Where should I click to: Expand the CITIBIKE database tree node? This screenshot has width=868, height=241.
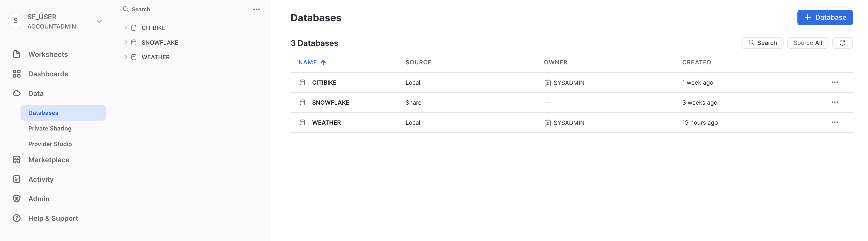tap(126, 28)
